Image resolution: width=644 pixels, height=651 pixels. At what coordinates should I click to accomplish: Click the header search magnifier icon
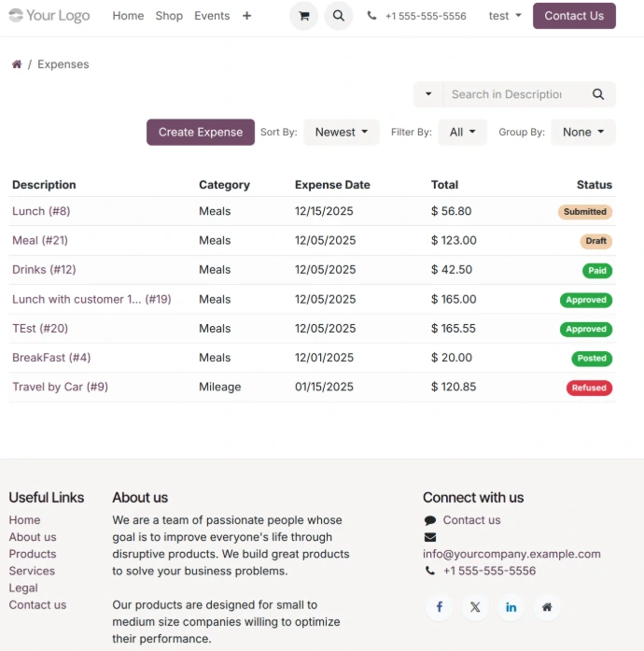coord(338,16)
